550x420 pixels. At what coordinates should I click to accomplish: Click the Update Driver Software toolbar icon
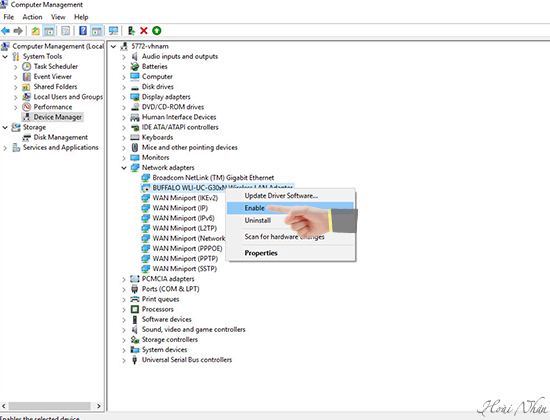point(131,31)
